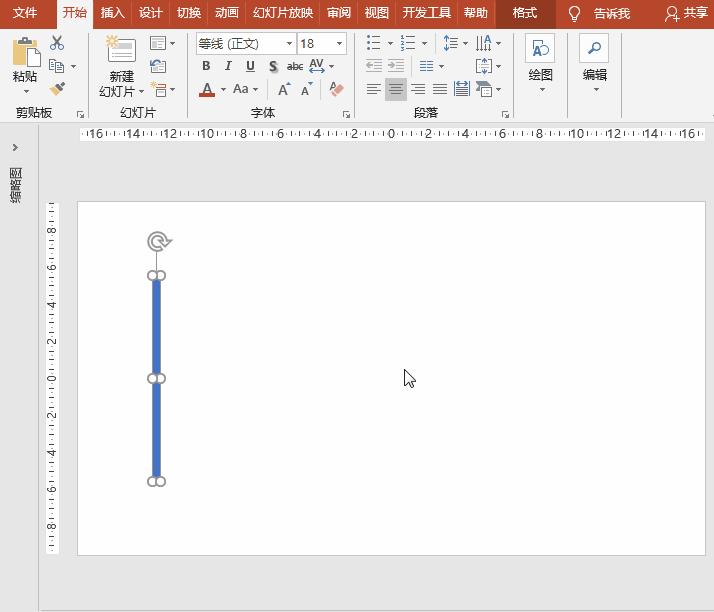Image resolution: width=714 pixels, height=612 pixels.
Task: Open the 设计 ribbon tab
Action: click(150, 13)
